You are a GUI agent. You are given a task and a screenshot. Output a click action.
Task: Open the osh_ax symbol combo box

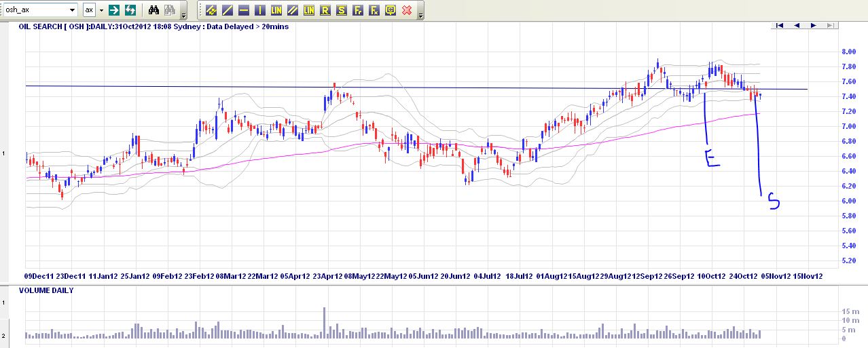40,10
